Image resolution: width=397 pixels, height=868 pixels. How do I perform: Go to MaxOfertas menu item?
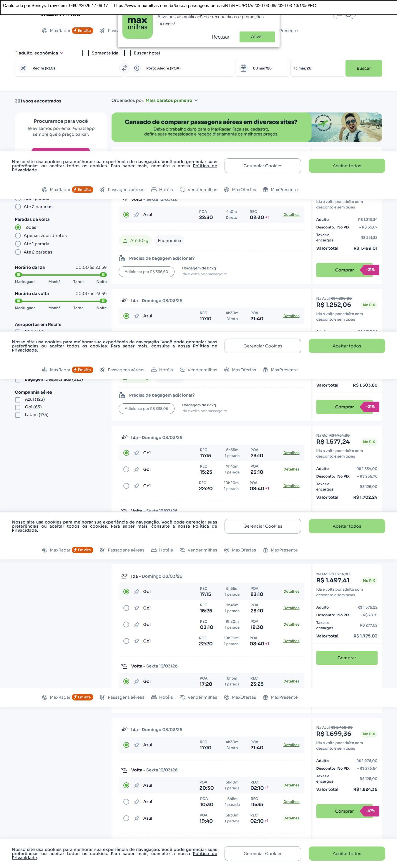coord(240,190)
